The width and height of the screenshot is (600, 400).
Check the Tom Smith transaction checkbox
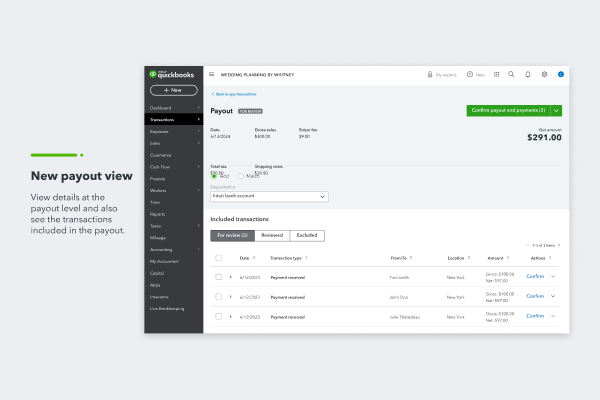[218, 277]
